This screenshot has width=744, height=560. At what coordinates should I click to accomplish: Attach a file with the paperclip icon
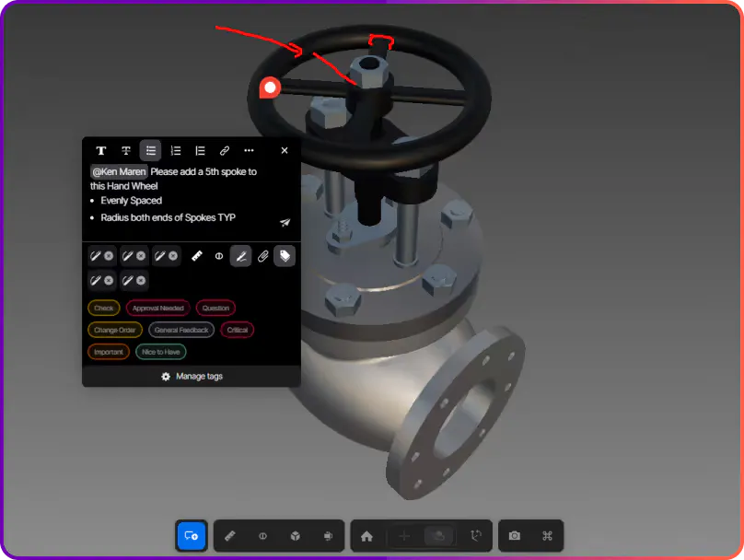click(262, 256)
